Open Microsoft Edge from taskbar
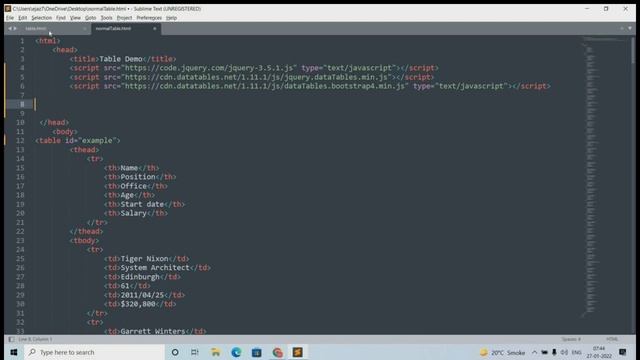 tap(236, 352)
